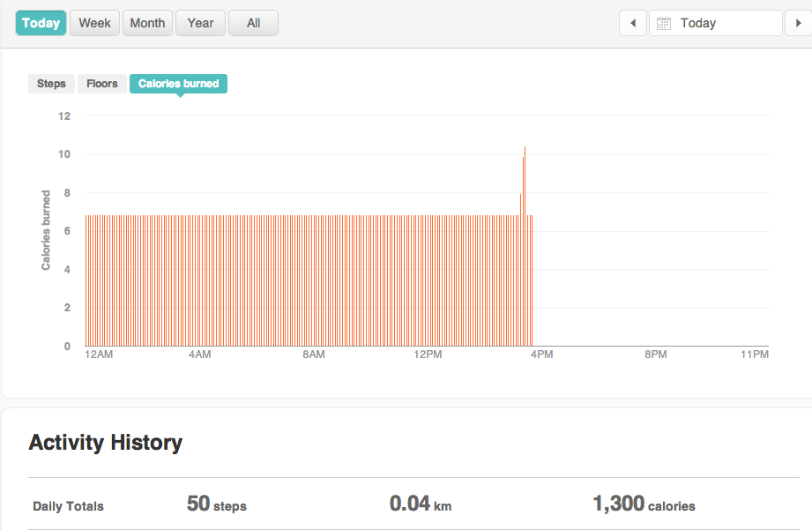Show the Steps chart
The width and height of the screenshot is (812, 530).
pos(51,84)
